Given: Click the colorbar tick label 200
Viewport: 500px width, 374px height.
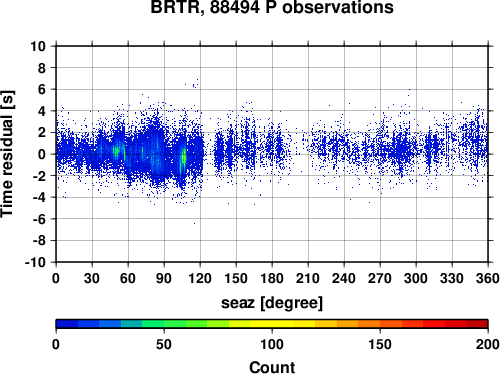Looking at the screenshot, I should 488,344.
